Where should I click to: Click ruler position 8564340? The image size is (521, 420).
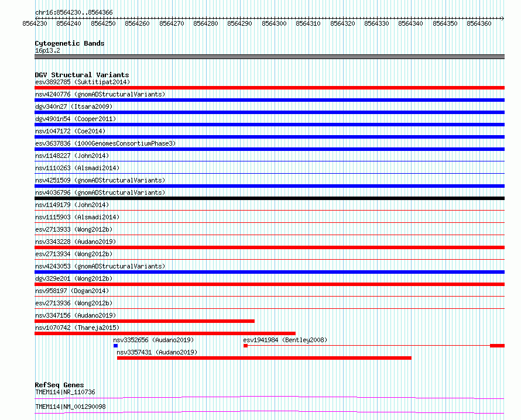coord(411,23)
